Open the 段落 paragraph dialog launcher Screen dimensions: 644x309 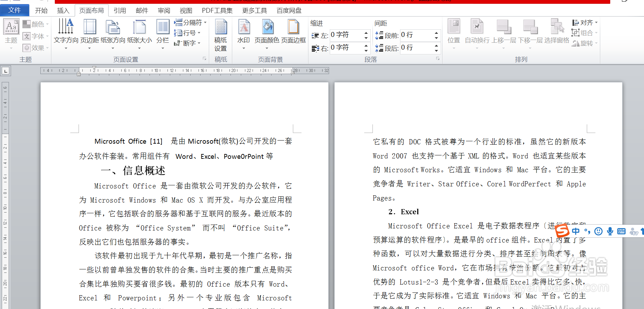point(438,59)
